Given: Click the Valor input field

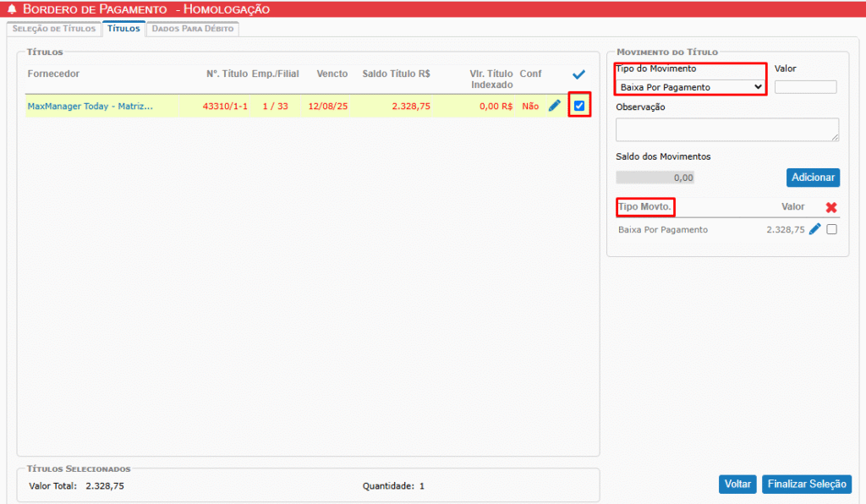Looking at the screenshot, I should point(805,86).
